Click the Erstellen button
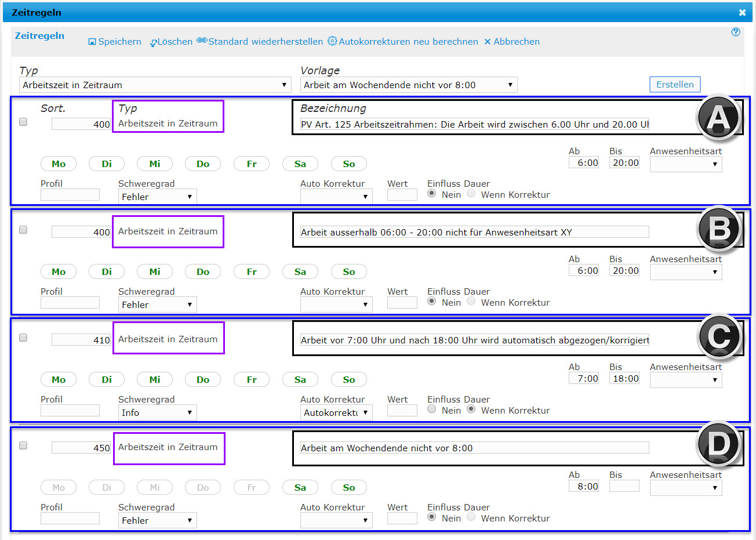 pyautogui.click(x=675, y=84)
